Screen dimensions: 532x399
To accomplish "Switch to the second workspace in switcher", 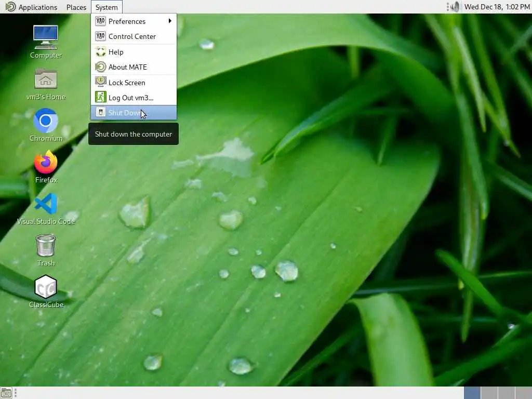I will point(489,393).
